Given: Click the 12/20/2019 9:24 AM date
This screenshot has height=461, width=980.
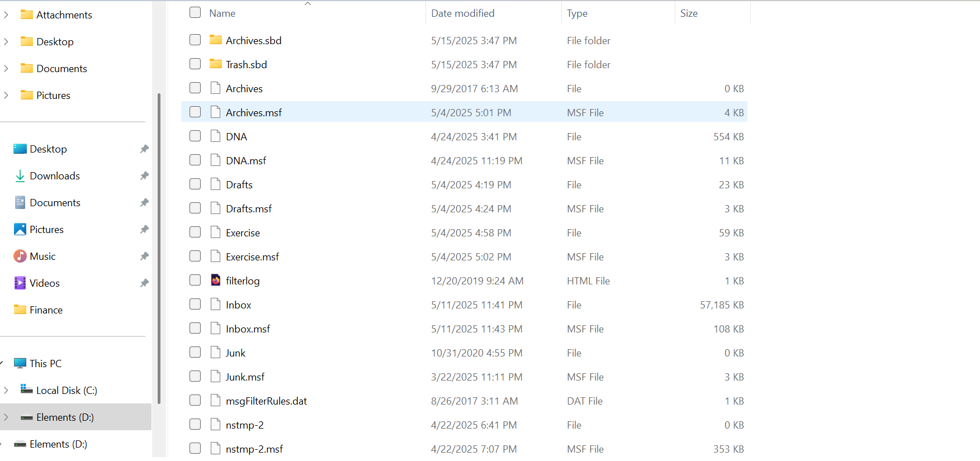Looking at the screenshot, I should [x=477, y=281].
